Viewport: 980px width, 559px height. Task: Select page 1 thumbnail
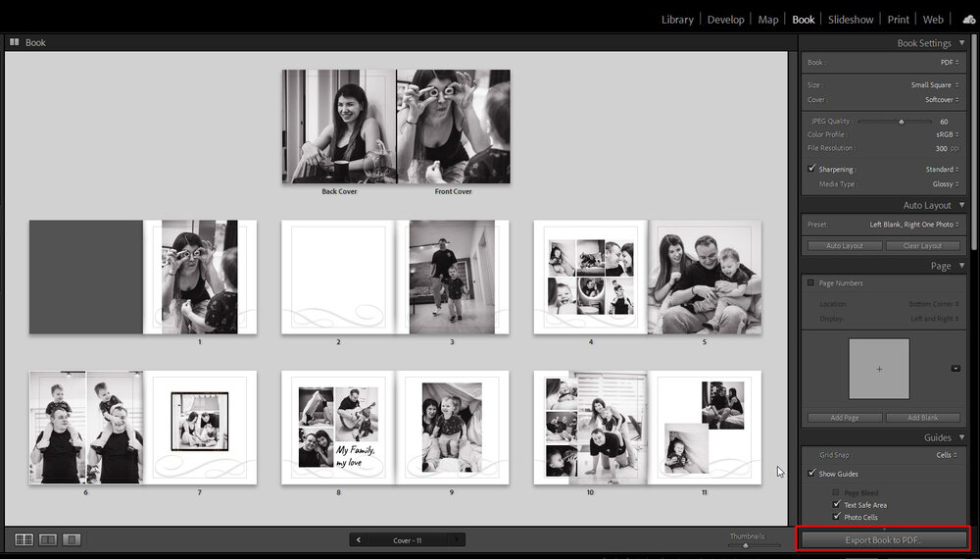tap(199, 277)
